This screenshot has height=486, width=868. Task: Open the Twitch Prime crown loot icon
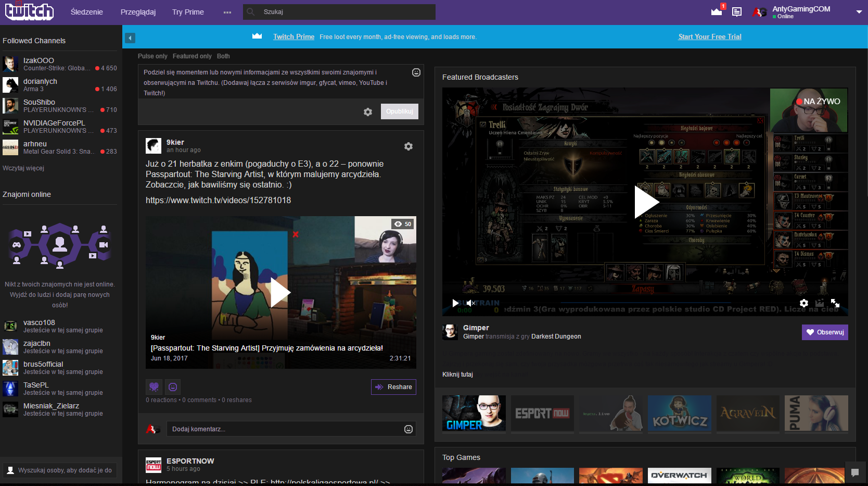[x=717, y=11]
